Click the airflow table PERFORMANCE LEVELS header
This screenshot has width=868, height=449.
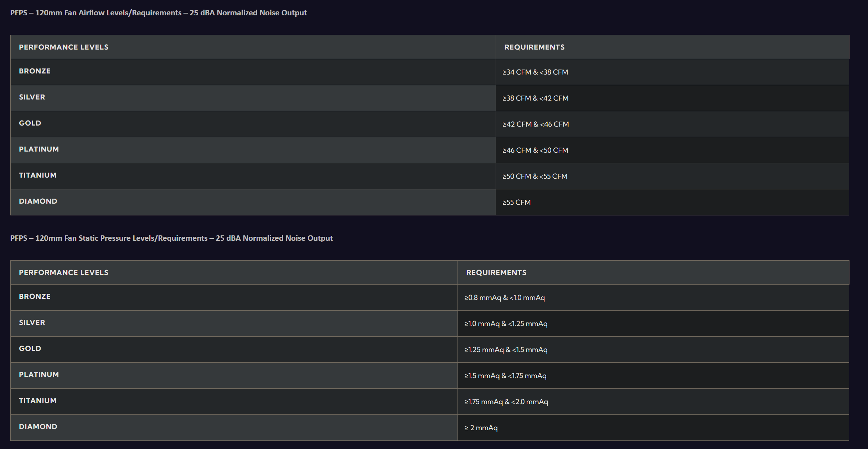tap(63, 47)
